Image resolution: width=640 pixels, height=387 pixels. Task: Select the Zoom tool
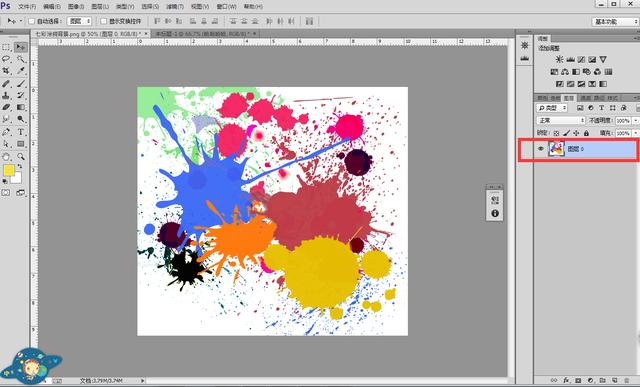click(x=20, y=157)
